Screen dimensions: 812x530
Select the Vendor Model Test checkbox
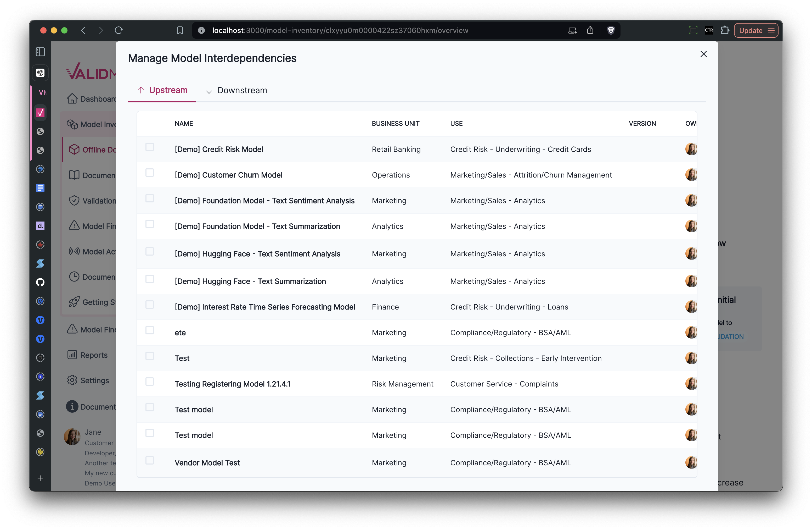(x=150, y=460)
